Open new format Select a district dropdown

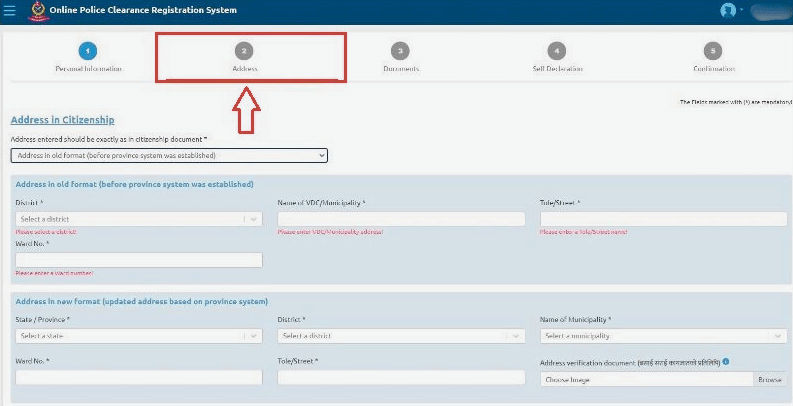coord(401,336)
